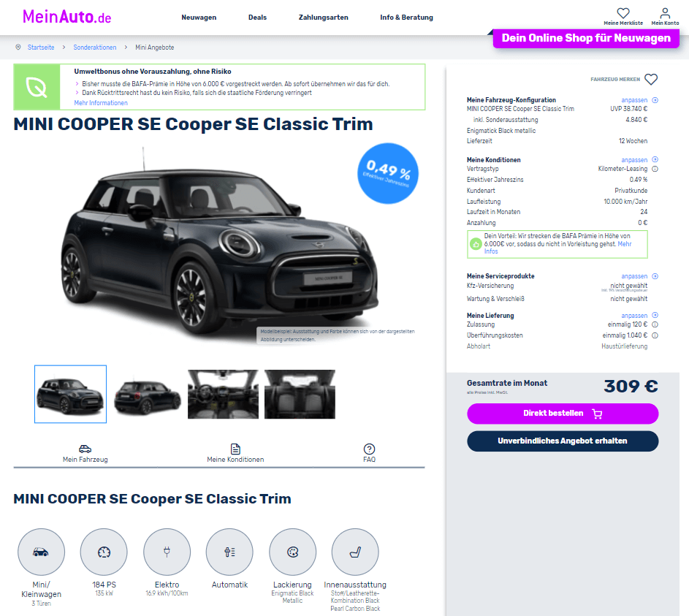This screenshot has height=616, width=689.
Task: Click the Direkt bestellen button
Action: point(563,414)
